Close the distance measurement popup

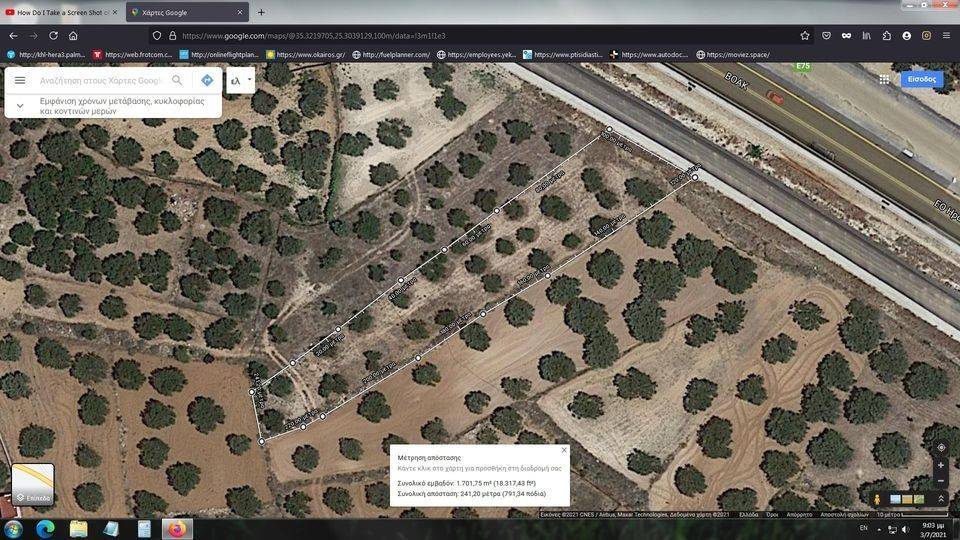click(x=564, y=450)
